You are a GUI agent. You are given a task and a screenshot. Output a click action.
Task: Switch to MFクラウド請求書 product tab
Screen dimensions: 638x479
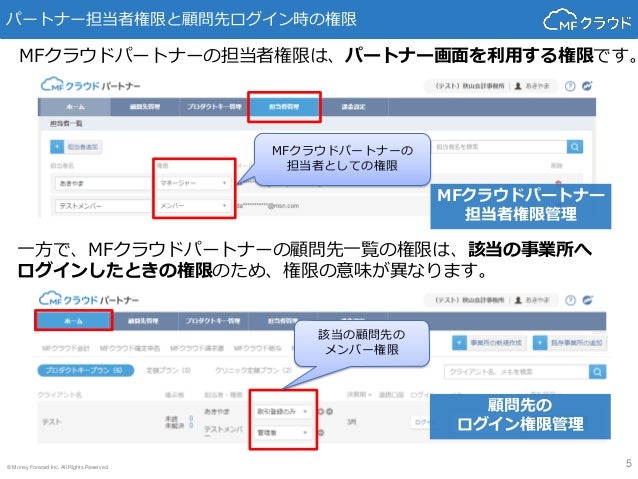click(x=197, y=348)
